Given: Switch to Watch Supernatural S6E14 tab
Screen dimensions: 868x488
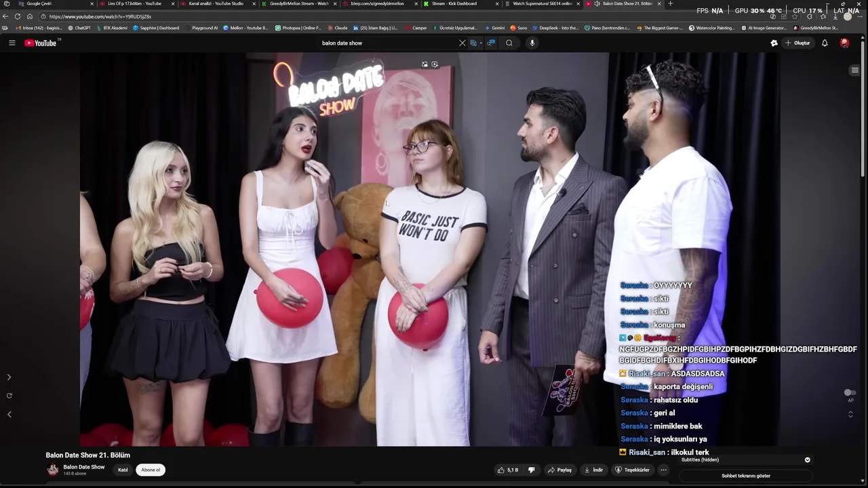Looking at the screenshot, I should click(542, 3).
